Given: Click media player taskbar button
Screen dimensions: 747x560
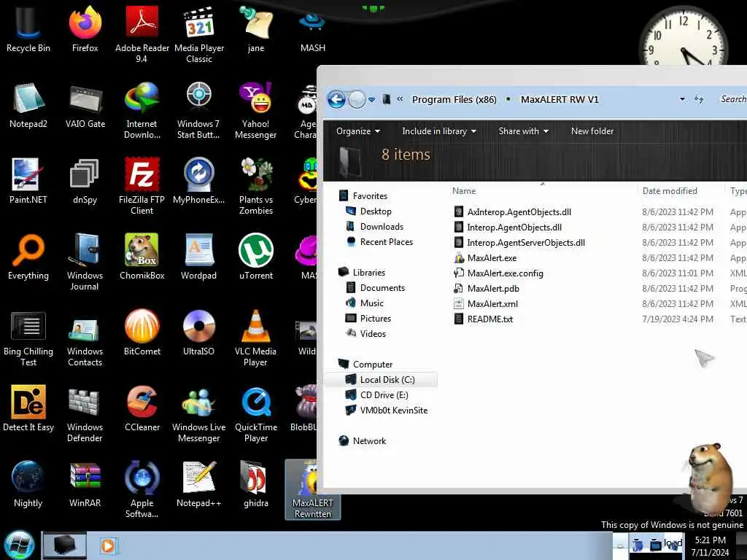Looking at the screenshot, I should (x=108, y=545).
